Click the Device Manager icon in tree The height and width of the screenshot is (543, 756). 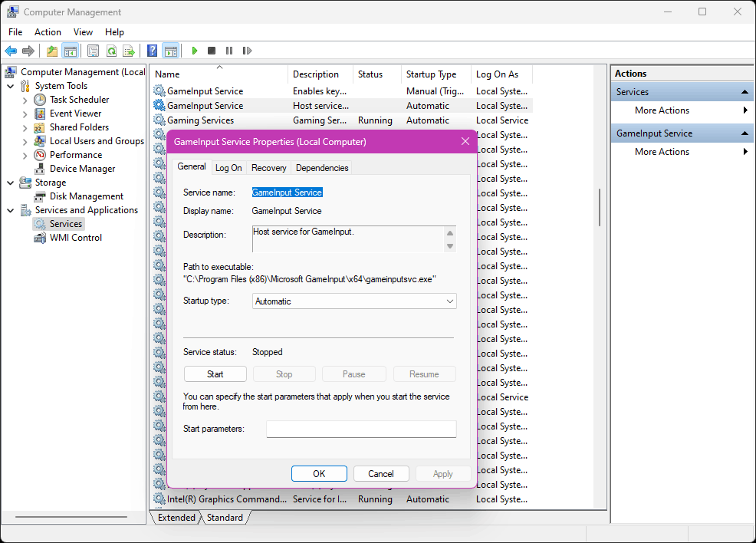[40, 169]
